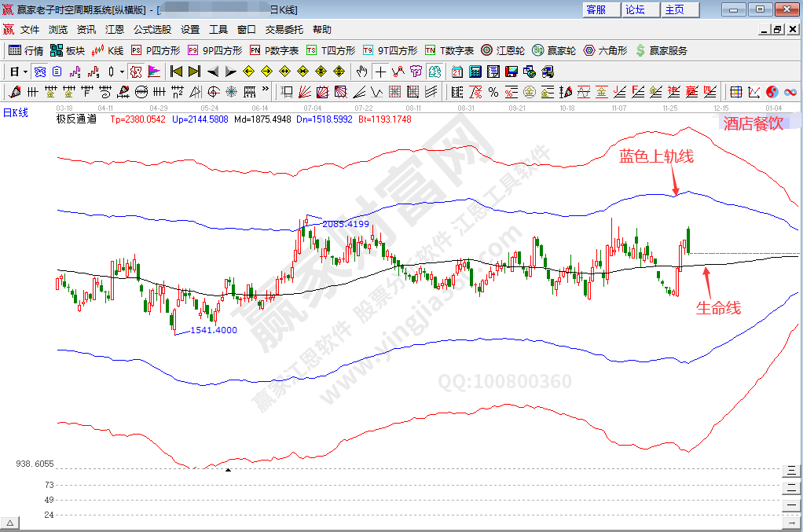Click the save floppy disk icon
Screen dimensions: 803x532
tap(511, 72)
